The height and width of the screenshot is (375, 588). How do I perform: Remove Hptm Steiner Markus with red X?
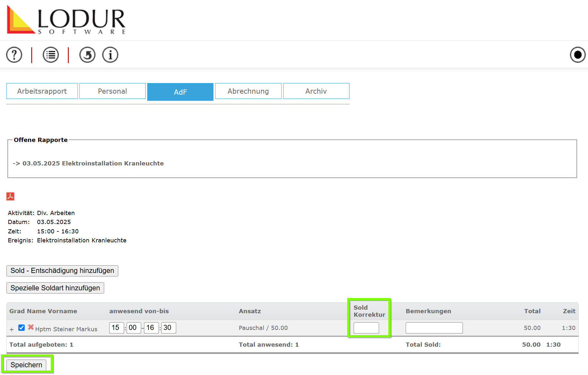point(31,327)
